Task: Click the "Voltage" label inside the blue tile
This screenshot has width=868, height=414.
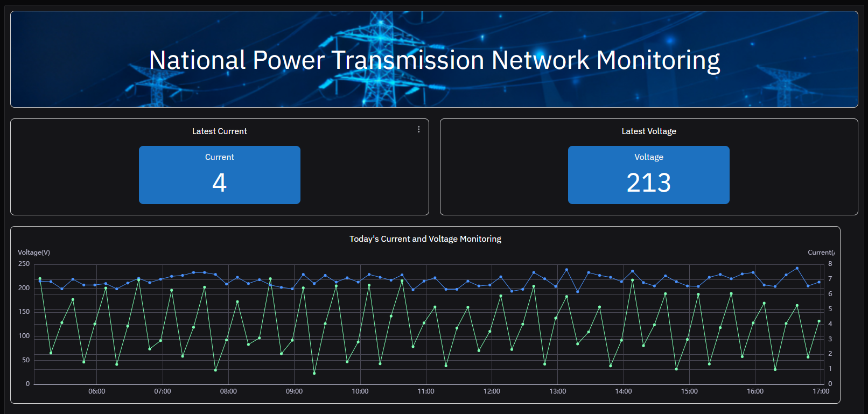Action: (x=648, y=157)
